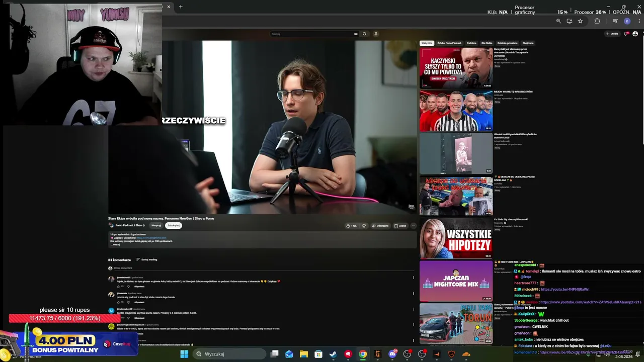Viewport: 644px width, 362px height.
Task: Switch to Google Chrome on the taskbar
Action: point(363,354)
